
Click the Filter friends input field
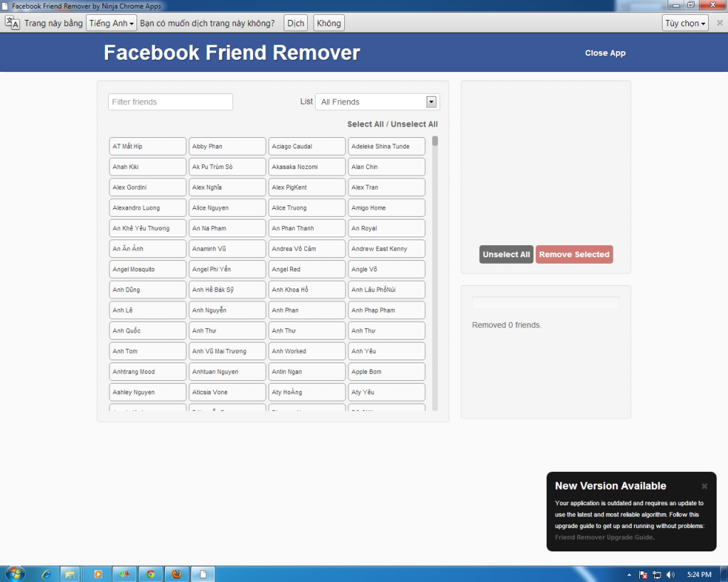[171, 102]
